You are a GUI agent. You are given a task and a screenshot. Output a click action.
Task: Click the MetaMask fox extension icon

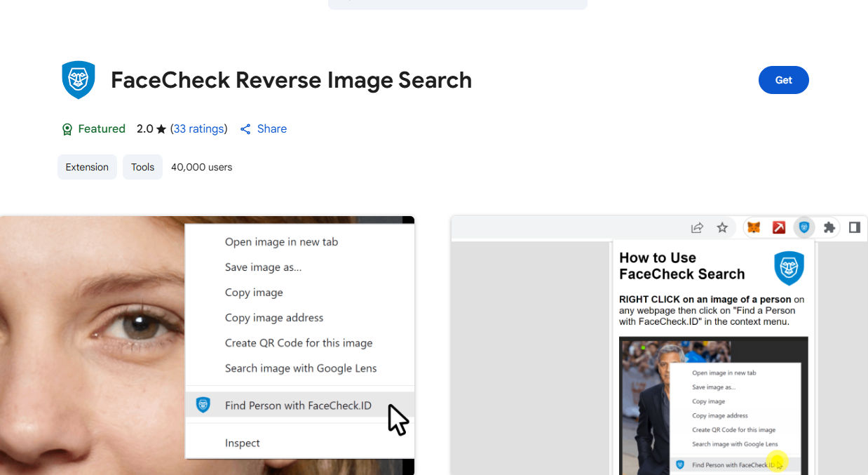tap(754, 227)
